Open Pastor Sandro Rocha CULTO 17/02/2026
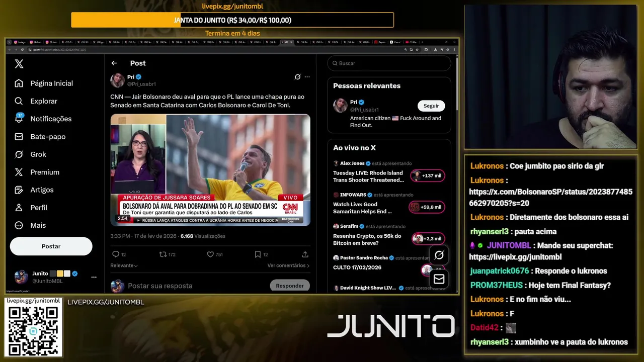This screenshot has height=362, width=644. pos(357,267)
